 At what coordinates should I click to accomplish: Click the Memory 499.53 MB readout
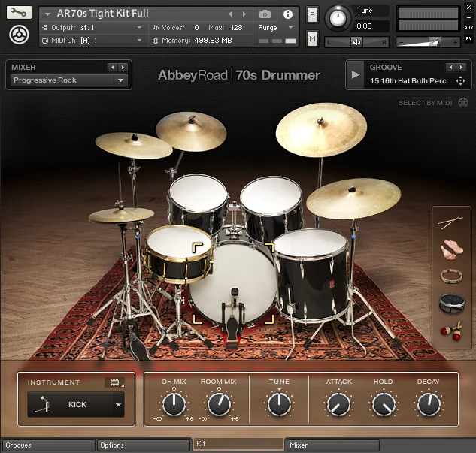click(213, 41)
